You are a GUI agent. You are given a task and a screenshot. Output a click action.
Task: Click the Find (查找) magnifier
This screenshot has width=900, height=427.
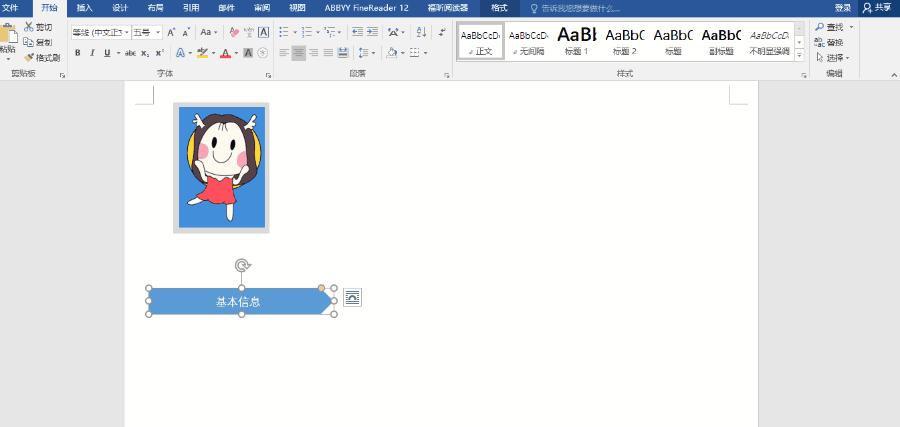(820, 27)
